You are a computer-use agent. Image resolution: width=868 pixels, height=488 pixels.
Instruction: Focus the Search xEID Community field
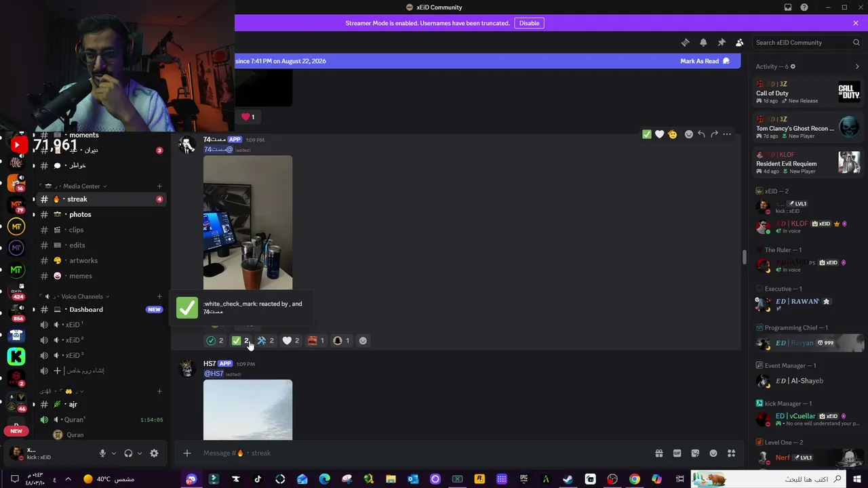(807, 42)
